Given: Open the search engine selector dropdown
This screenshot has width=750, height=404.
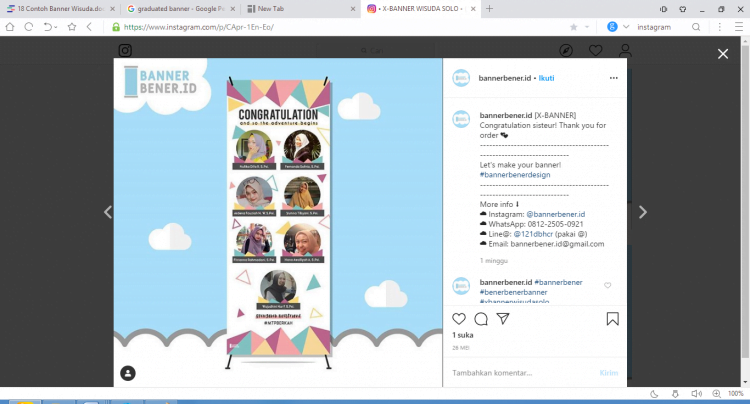Looking at the screenshot, I should pyautogui.click(x=626, y=27).
